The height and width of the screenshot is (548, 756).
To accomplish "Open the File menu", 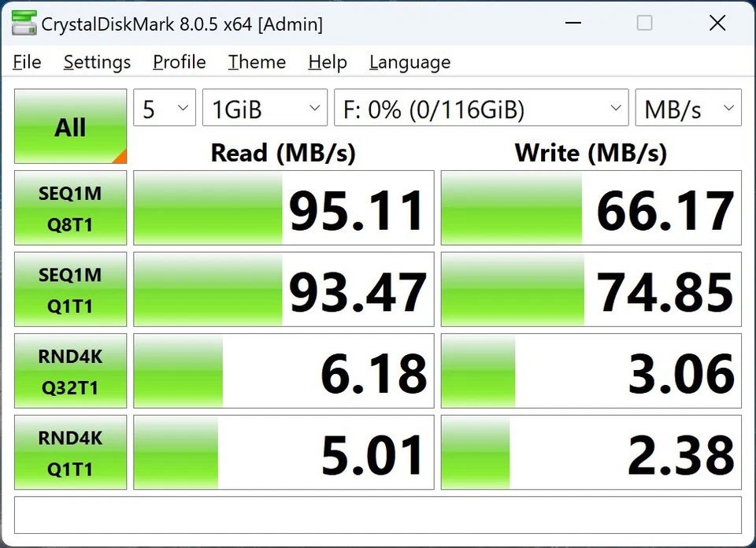I will tap(27, 62).
